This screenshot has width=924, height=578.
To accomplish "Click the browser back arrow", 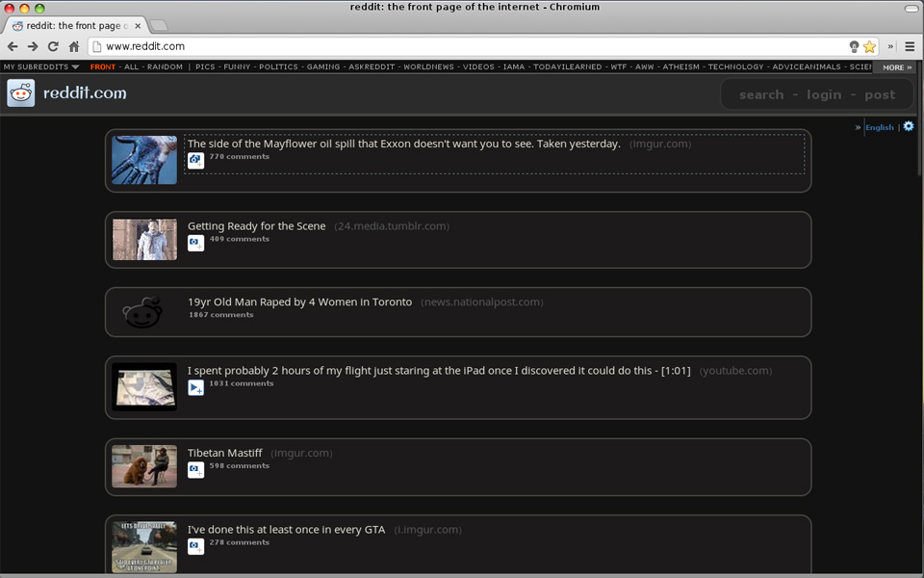I will coord(13,46).
